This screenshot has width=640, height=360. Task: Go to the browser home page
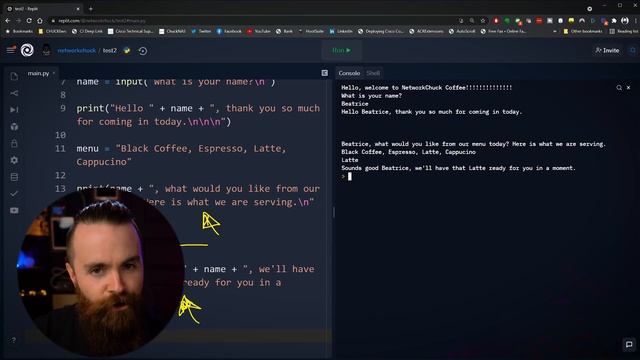[40, 20]
